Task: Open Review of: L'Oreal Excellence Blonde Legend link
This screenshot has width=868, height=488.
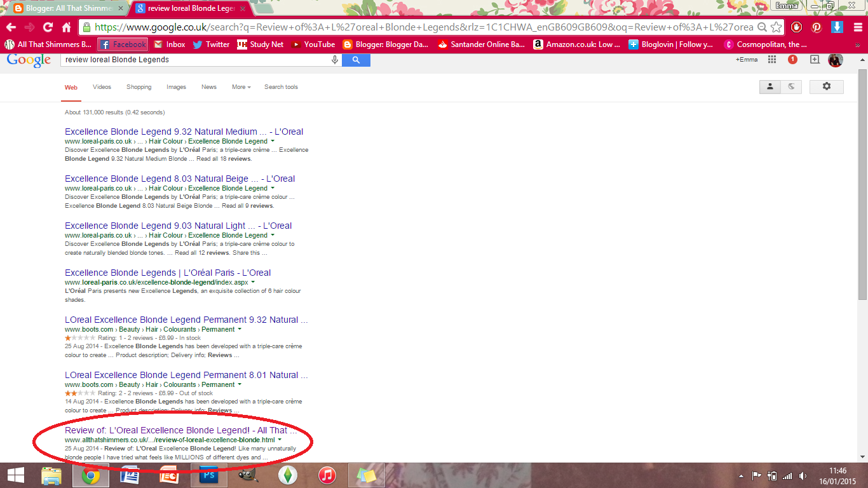Action: pos(181,430)
